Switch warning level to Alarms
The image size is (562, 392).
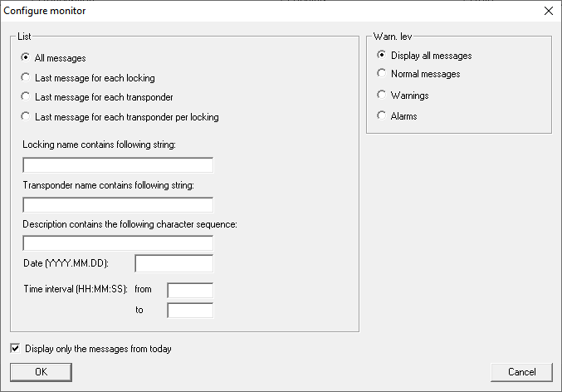pyautogui.click(x=382, y=116)
